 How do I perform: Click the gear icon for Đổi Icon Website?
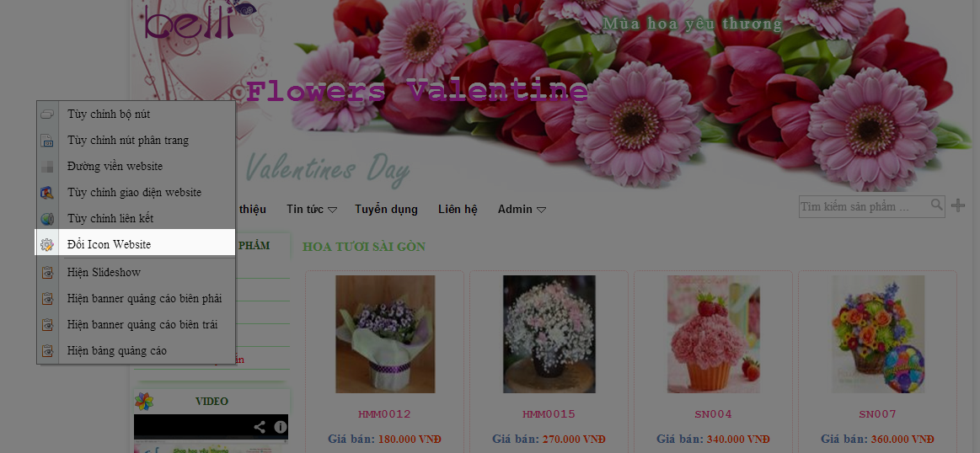pyautogui.click(x=47, y=245)
